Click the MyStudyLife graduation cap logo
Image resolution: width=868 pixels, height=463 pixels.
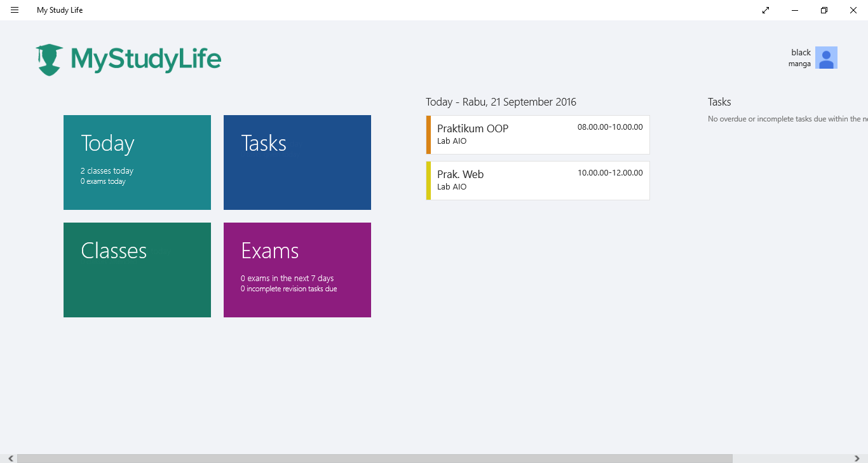(50, 60)
